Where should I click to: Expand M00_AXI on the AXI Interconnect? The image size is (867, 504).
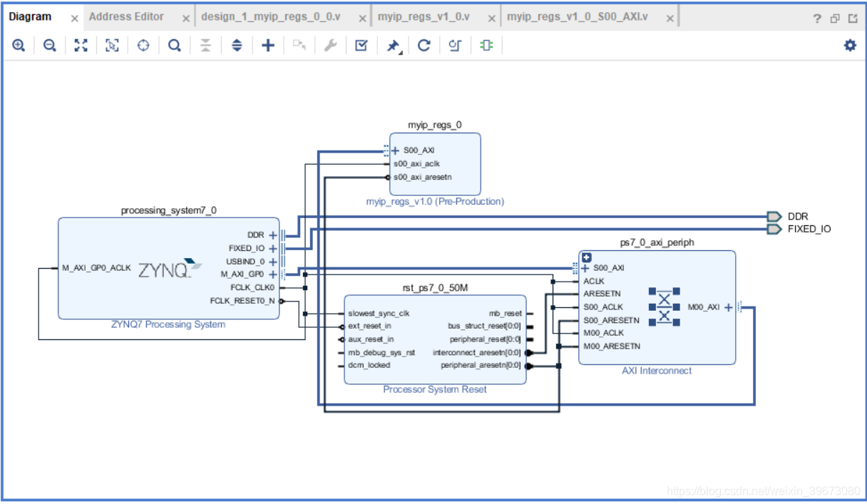click(x=729, y=307)
